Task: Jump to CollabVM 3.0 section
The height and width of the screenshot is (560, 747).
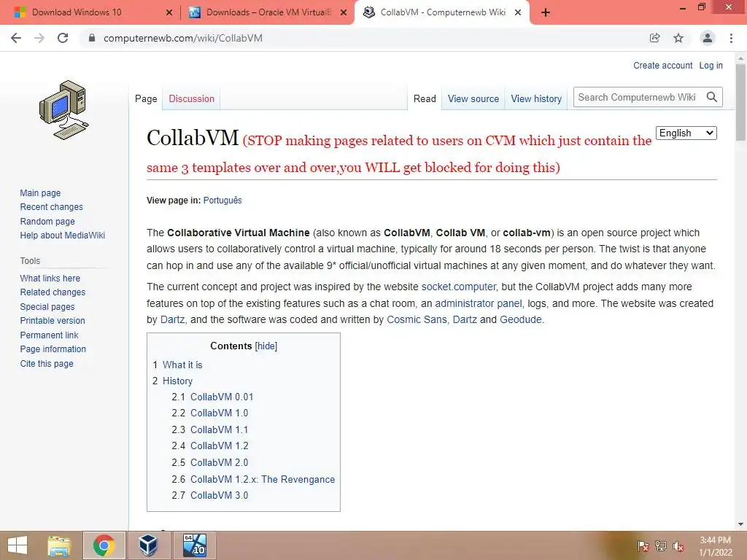Action: tap(219, 495)
